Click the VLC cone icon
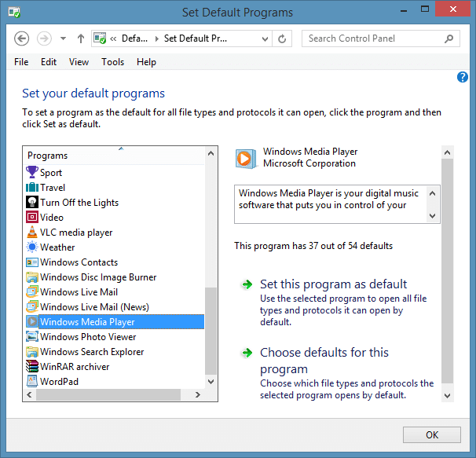476x458 pixels. 32,232
